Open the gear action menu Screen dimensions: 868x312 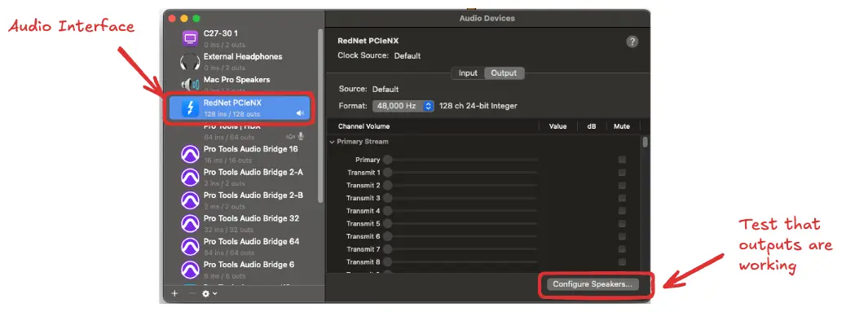[x=209, y=293]
